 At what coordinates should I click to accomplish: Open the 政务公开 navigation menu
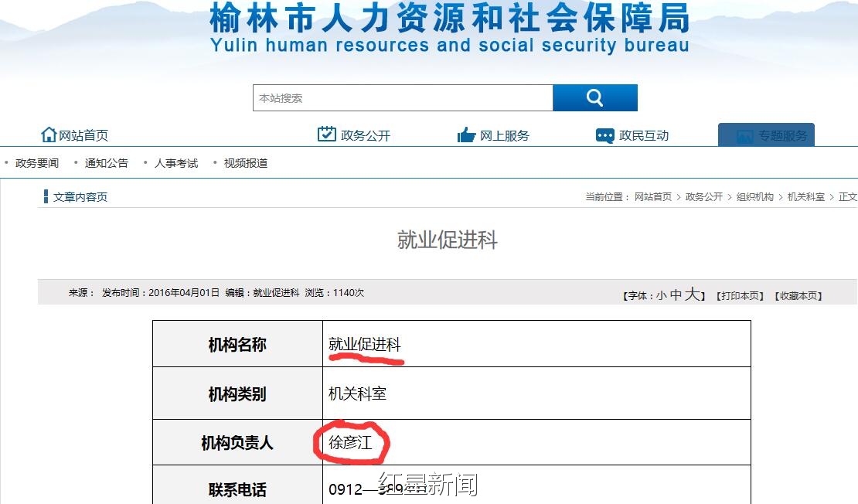point(366,135)
